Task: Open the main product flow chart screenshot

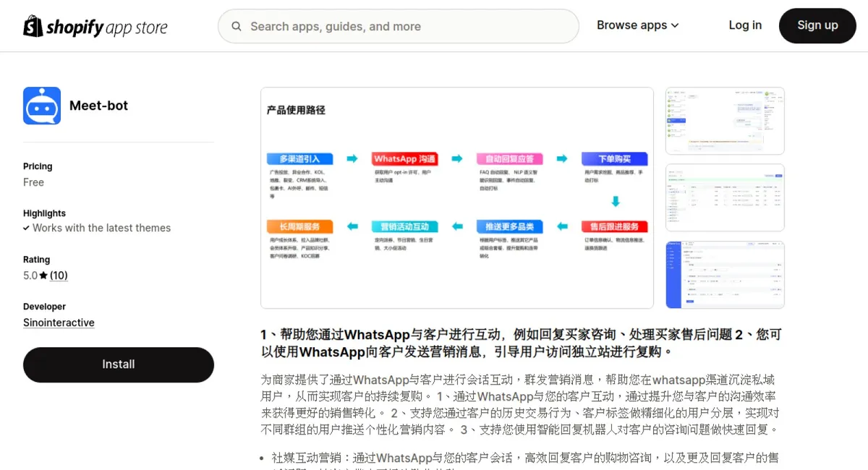Action: point(457,198)
